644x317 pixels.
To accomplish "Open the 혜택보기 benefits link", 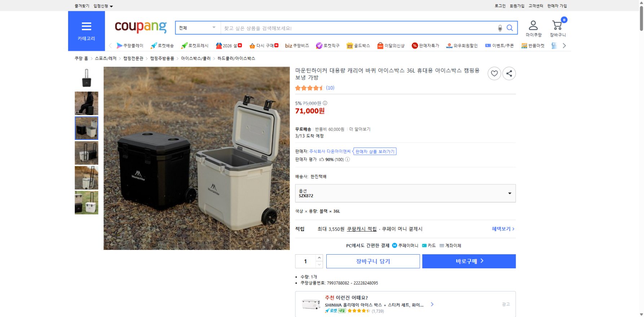I will pyautogui.click(x=502, y=229).
